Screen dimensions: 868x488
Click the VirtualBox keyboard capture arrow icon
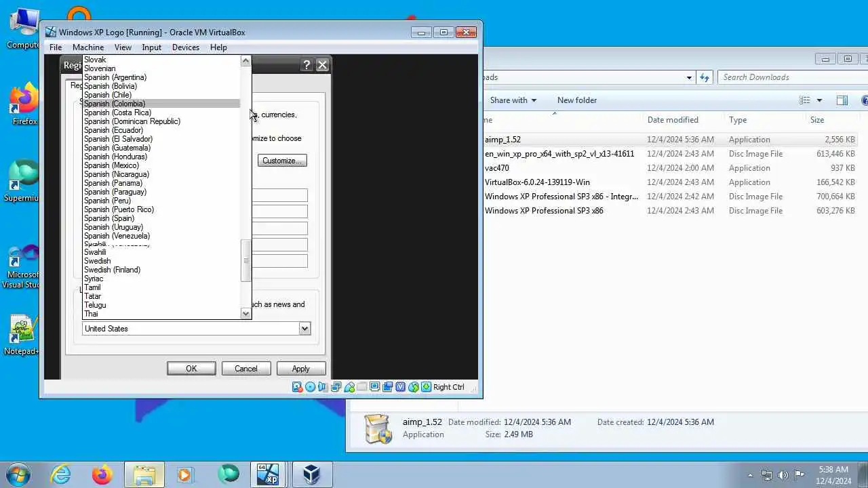(426, 387)
